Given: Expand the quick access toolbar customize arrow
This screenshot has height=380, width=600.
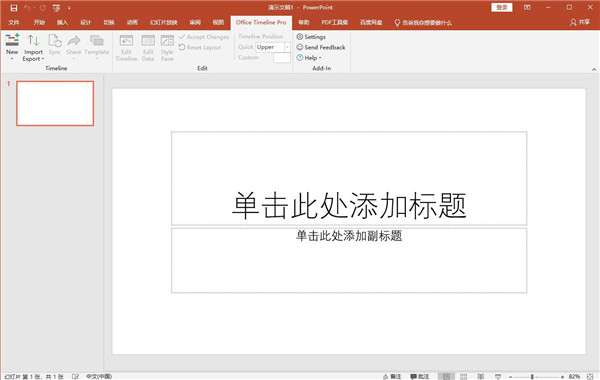Looking at the screenshot, I should (x=69, y=8).
